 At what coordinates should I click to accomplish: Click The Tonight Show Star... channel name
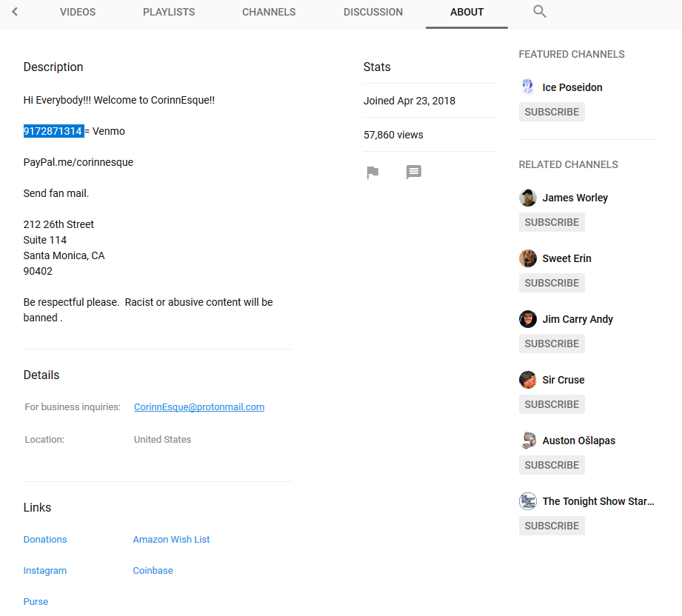click(x=598, y=501)
